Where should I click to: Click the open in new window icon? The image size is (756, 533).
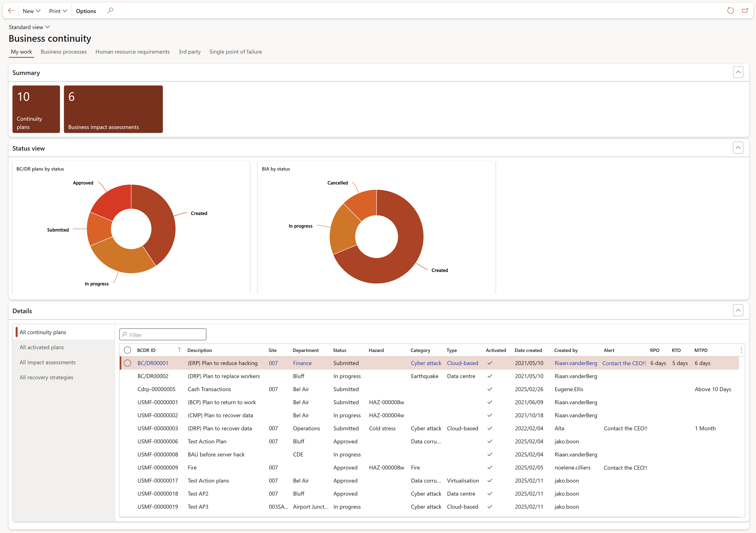[745, 10]
